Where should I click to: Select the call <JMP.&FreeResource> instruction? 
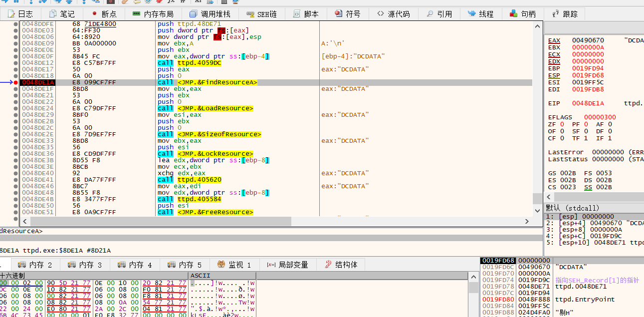tap(205, 212)
